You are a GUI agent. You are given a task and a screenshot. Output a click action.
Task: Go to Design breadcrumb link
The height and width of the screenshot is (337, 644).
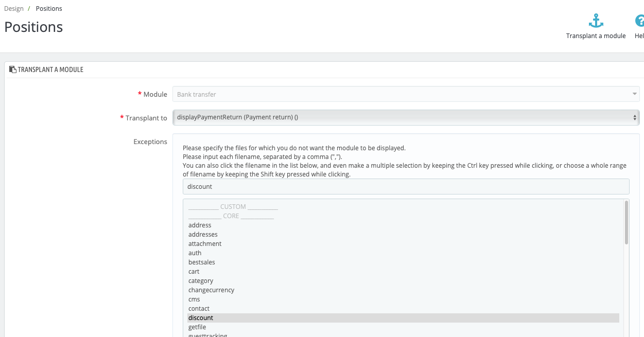pos(14,9)
